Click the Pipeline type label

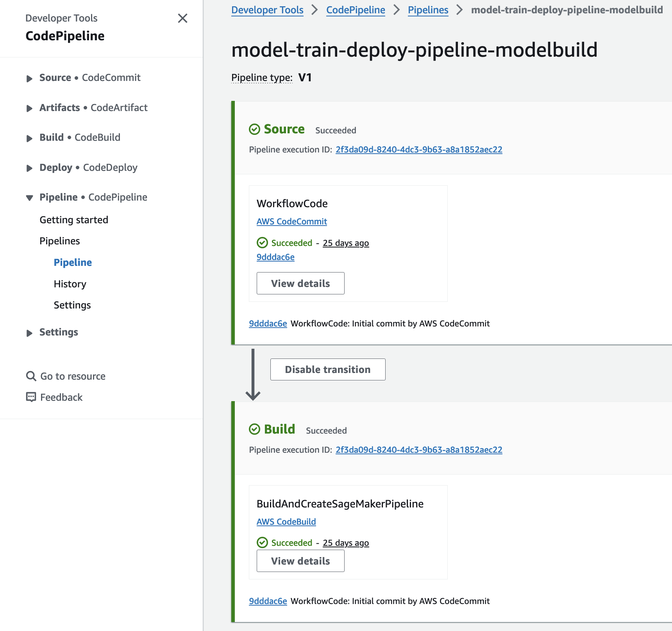[x=262, y=77]
